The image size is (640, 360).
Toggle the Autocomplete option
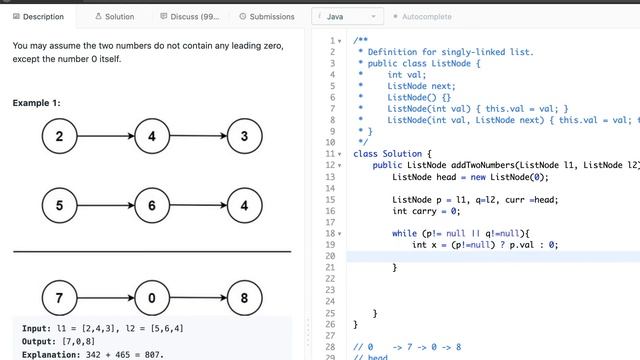pyautogui.click(x=422, y=17)
